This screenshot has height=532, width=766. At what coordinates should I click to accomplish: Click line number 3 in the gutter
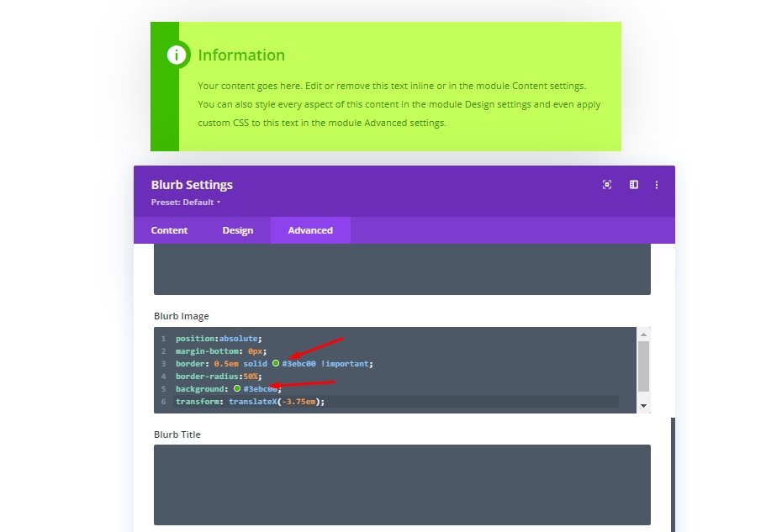click(x=164, y=364)
